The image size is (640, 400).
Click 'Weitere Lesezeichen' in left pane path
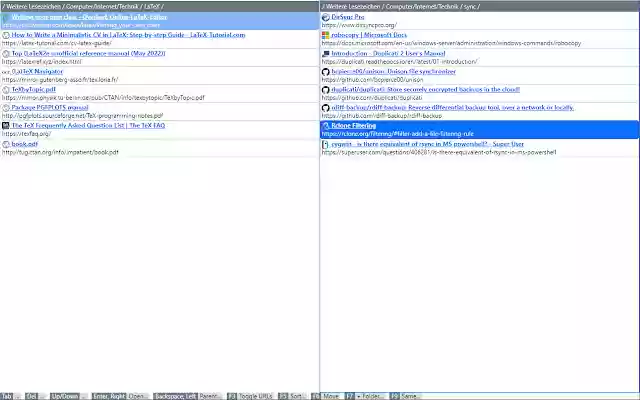(33, 7)
